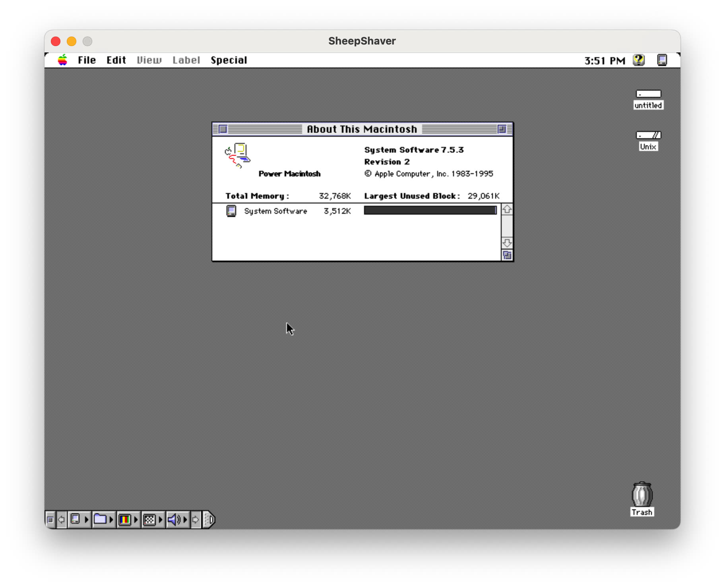The height and width of the screenshot is (588, 725).
Task: Open the File Sharing folder Control Strip module
Action: (x=104, y=519)
